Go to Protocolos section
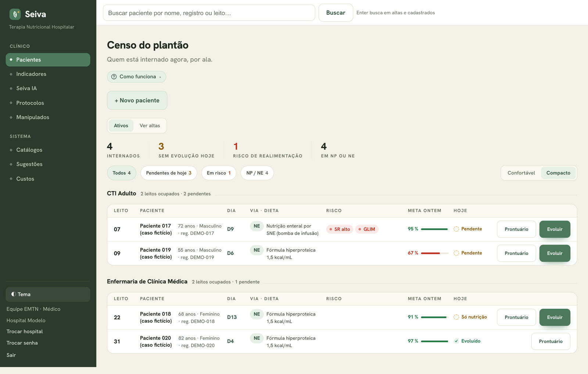 pyautogui.click(x=48, y=103)
